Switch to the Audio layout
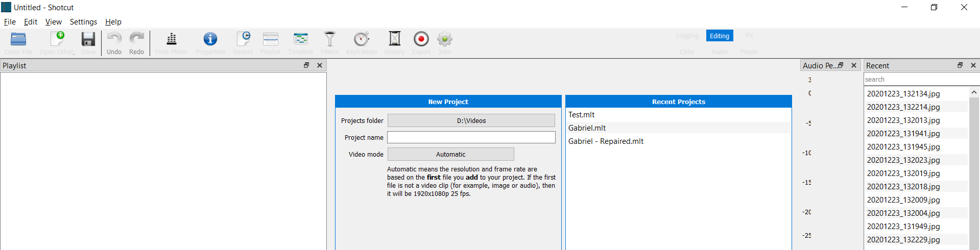Image resolution: width=980 pixels, height=250 pixels. coord(720,52)
